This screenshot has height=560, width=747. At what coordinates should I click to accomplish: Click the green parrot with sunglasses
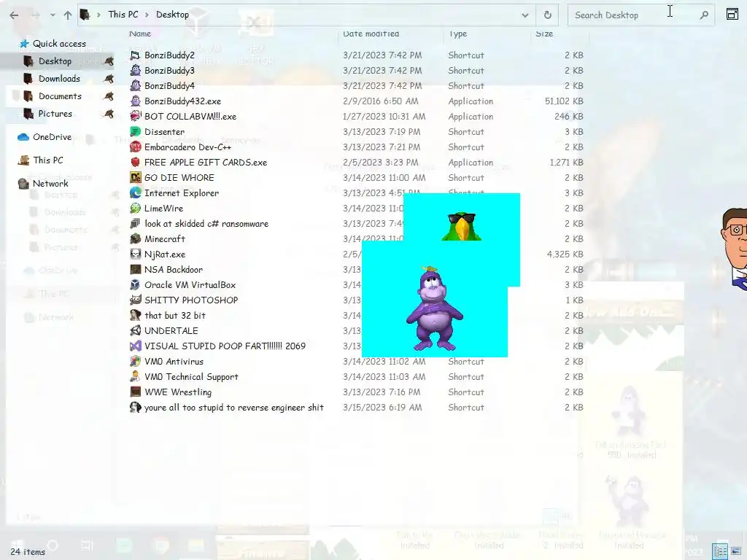(x=461, y=226)
